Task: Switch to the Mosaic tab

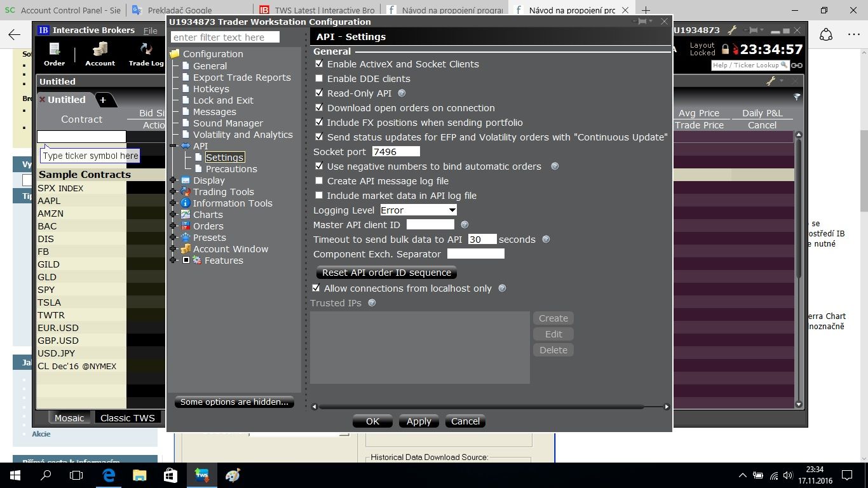Action: coord(69,417)
